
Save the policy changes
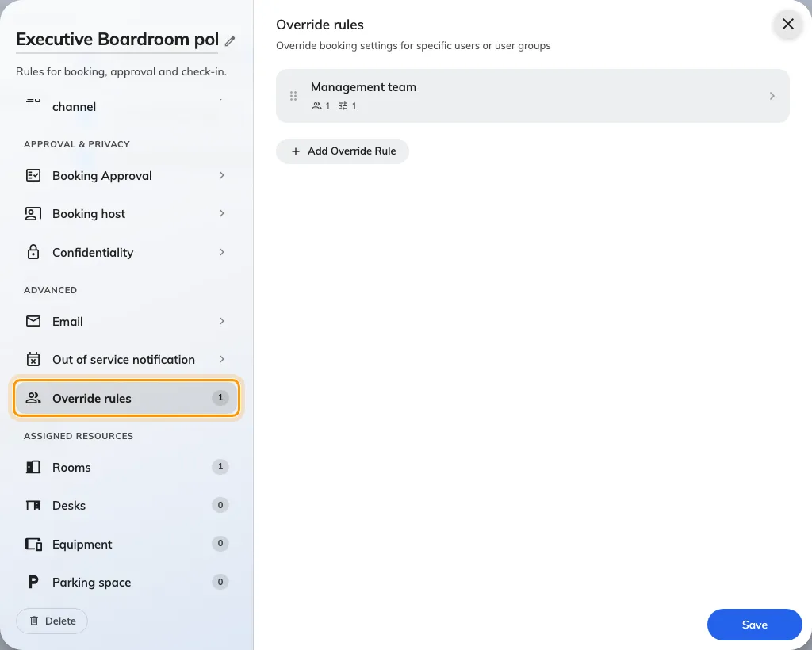(755, 625)
